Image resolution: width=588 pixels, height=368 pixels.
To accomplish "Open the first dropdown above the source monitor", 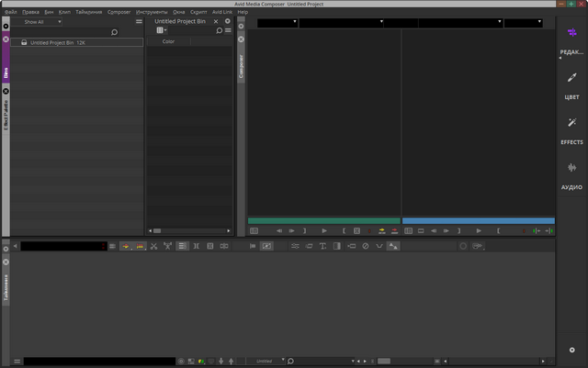I will (x=277, y=23).
